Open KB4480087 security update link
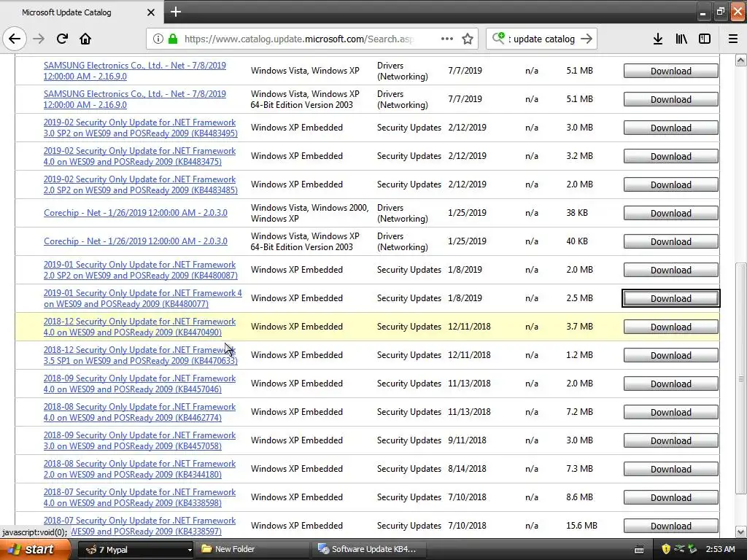This screenshot has height=560, width=747. [x=141, y=270]
